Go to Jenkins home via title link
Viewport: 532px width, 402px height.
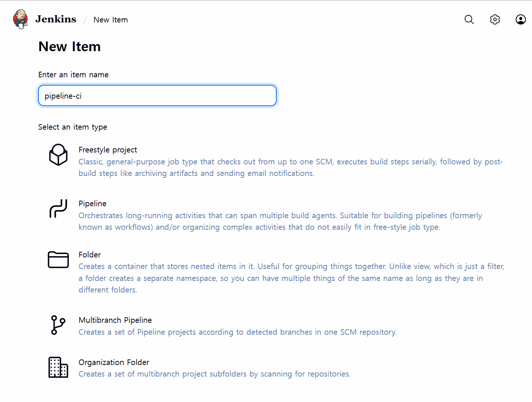56,19
